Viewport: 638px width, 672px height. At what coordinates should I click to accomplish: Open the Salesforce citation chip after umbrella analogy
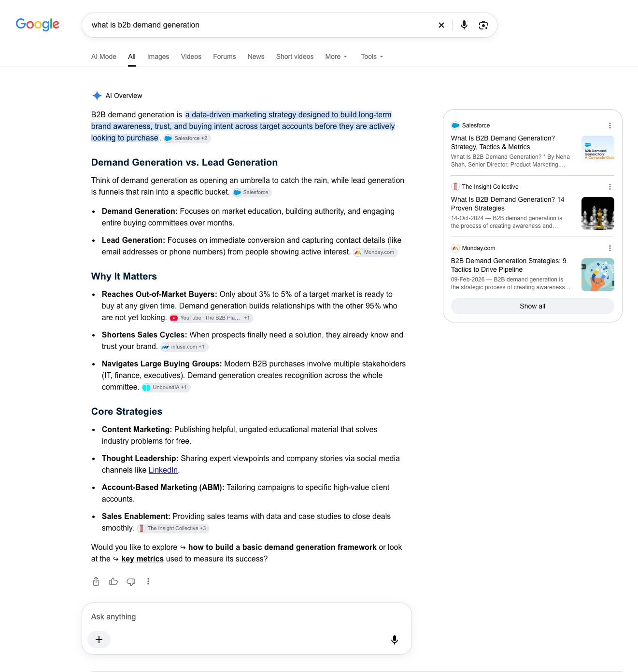(x=252, y=193)
